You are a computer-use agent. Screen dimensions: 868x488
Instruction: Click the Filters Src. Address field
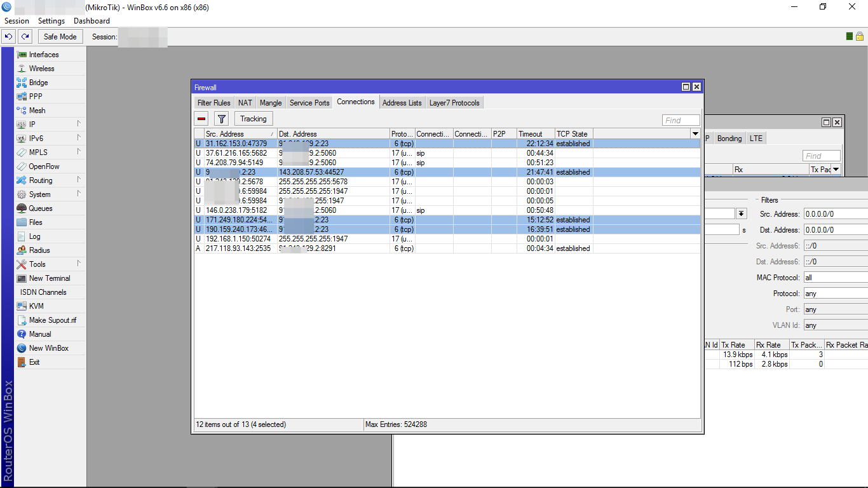(x=836, y=214)
